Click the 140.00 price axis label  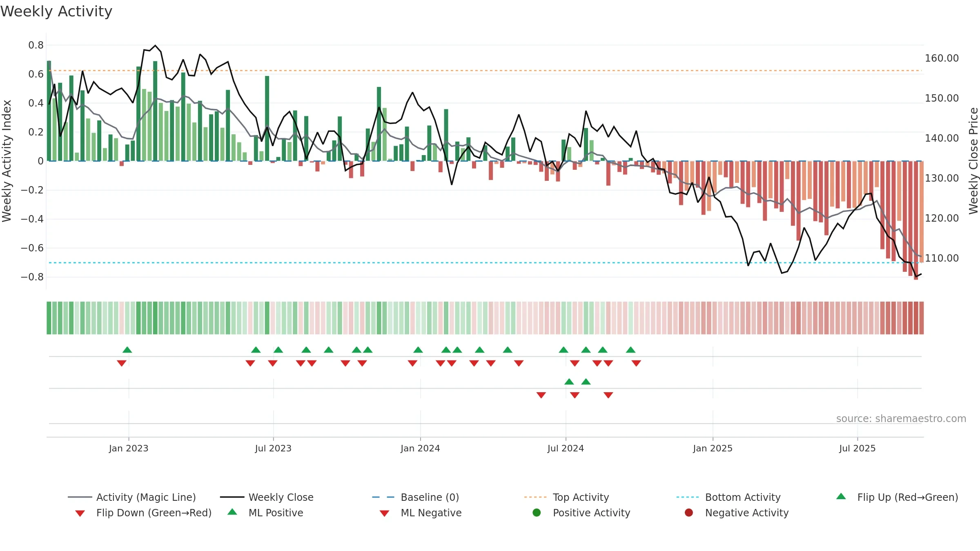pos(942,138)
